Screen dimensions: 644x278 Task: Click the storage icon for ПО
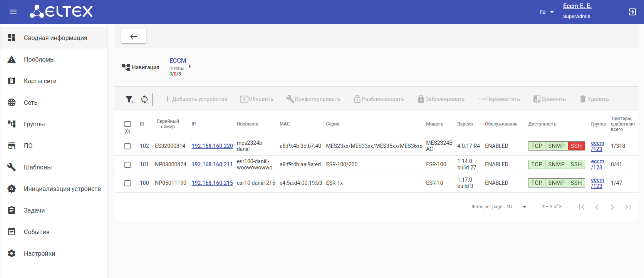12,146
